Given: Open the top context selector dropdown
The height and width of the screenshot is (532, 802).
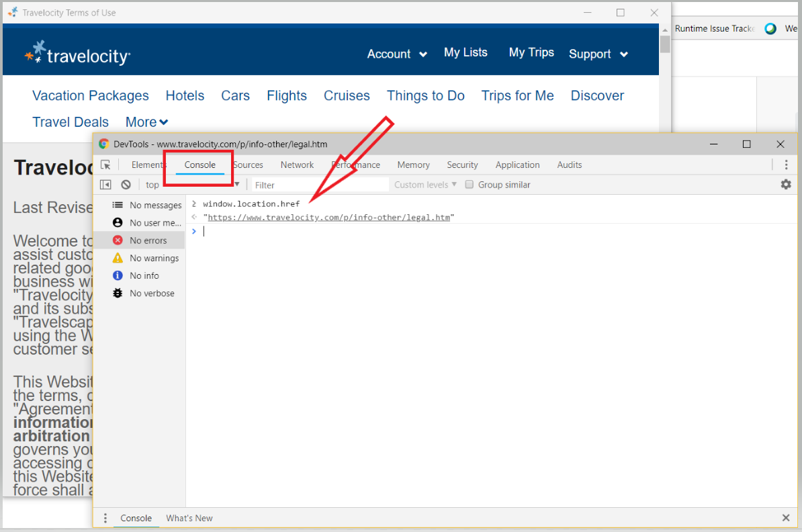Looking at the screenshot, I should [x=192, y=185].
